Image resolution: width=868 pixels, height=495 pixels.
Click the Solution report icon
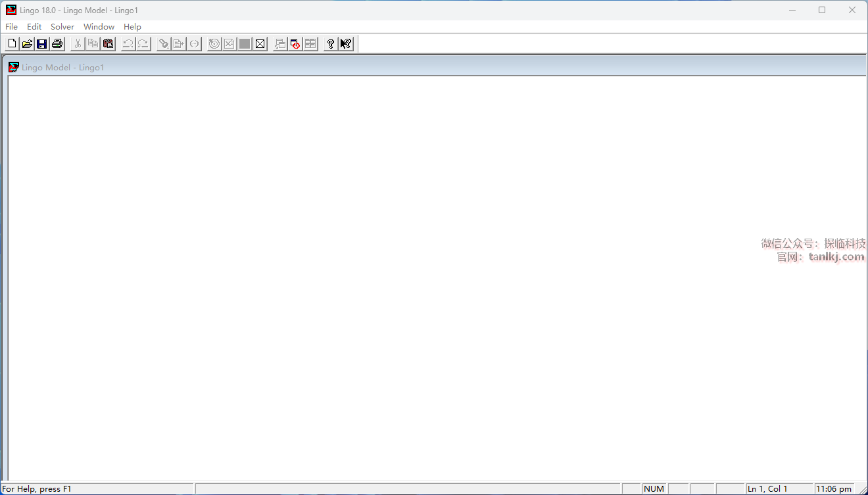pos(229,44)
